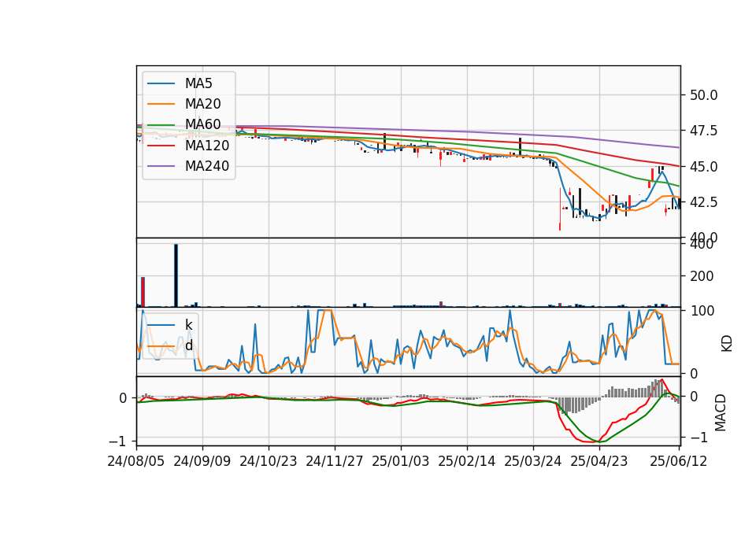Screen dimensions: 756x543
Task: Click the red volume bar near chart start
Action: click(143, 292)
